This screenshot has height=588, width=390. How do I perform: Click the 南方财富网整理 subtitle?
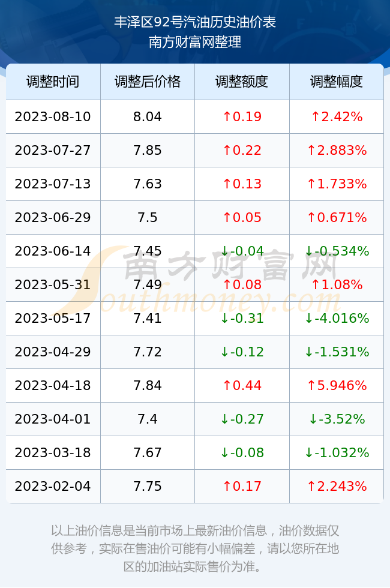pyautogui.click(x=195, y=41)
